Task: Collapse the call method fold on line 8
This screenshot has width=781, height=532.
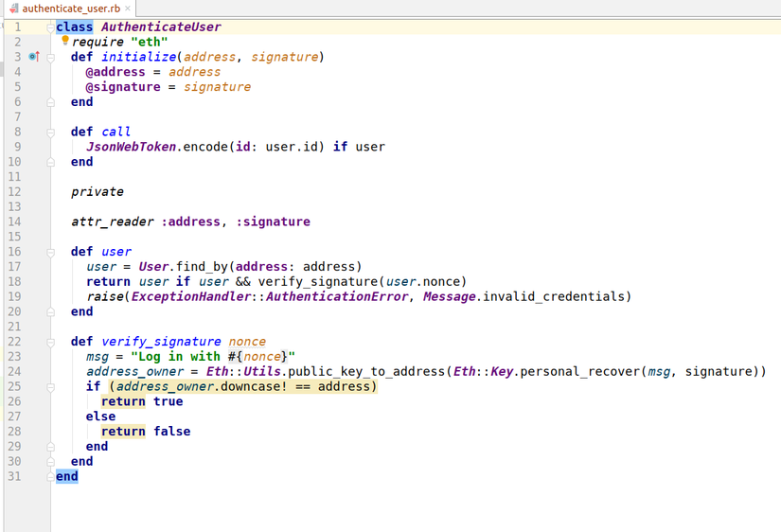Action: (x=50, y=133)
